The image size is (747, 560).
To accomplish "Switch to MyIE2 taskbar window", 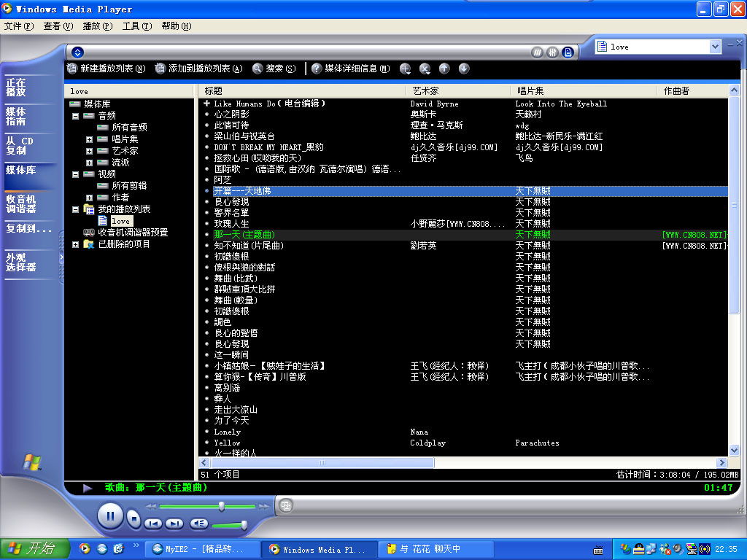I will [x=203, y=549].
